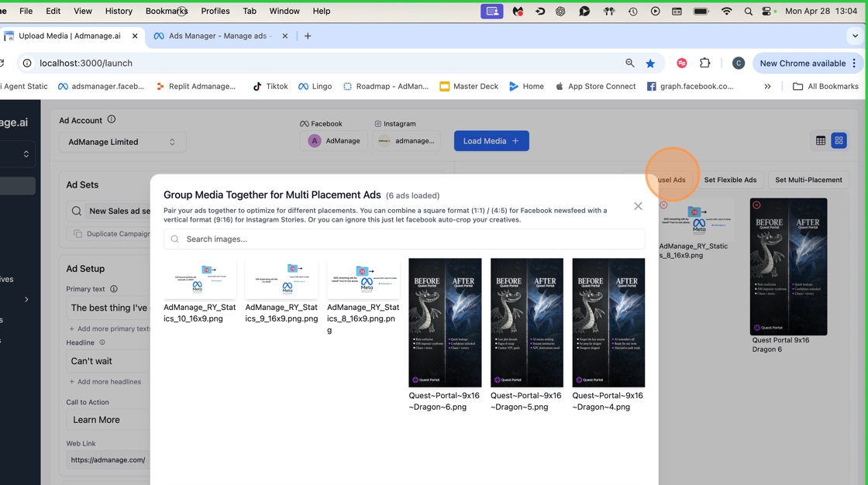Switch to table view icon
Image resolution: width=868 pixels, height=485 pixels.
point(821,141)
